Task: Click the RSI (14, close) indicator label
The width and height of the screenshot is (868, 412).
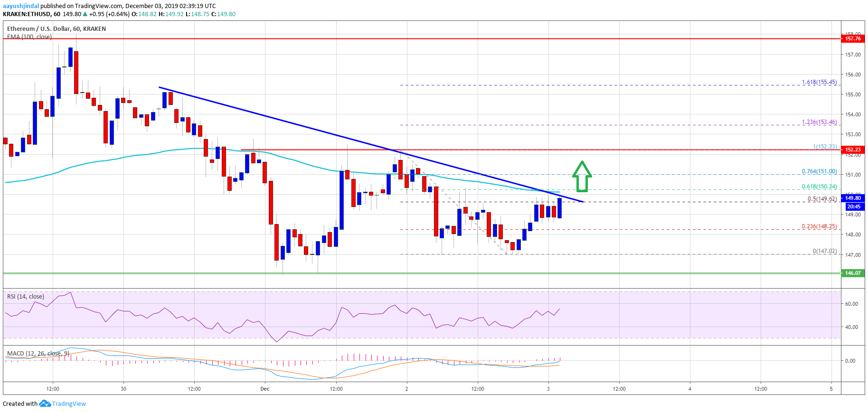Action: [26, 297]
